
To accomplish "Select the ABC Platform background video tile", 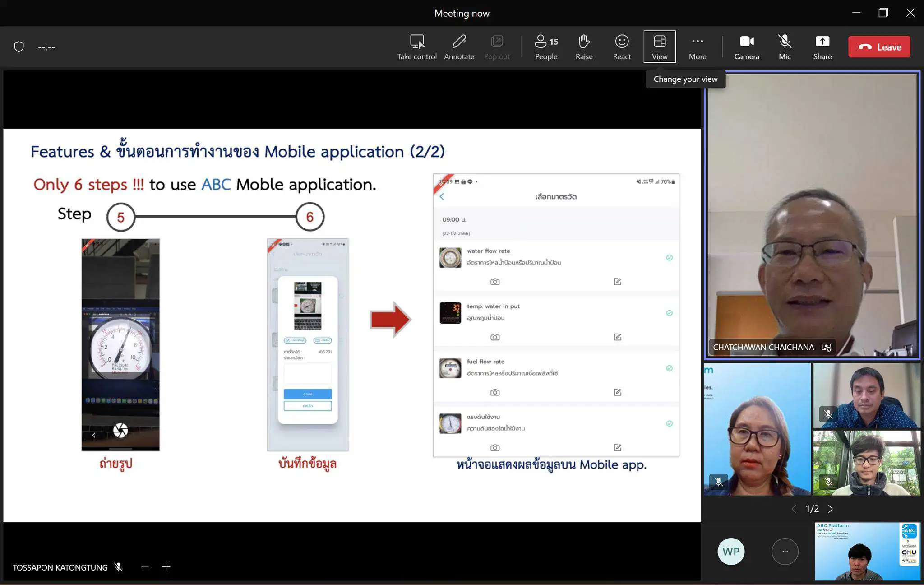I will pos(868,551).
